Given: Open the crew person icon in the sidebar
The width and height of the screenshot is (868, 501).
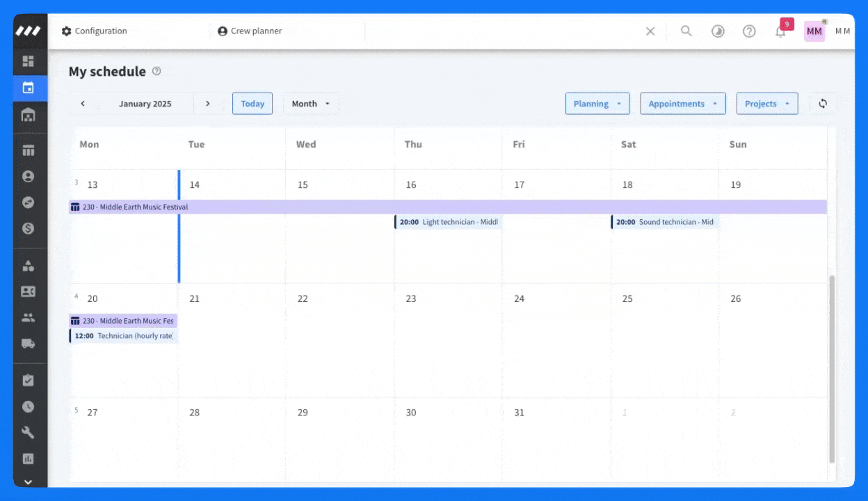Looking at the screenshot, I should (29, 177).
